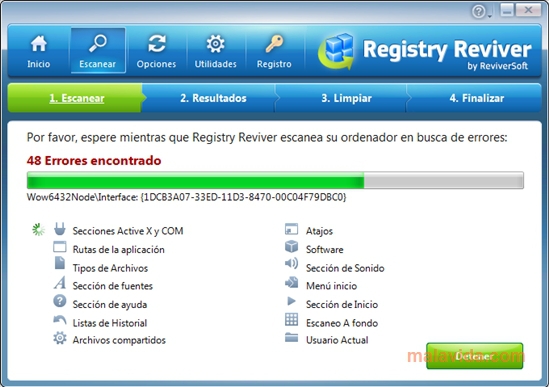Select the Archivos compartidos label

119,340
